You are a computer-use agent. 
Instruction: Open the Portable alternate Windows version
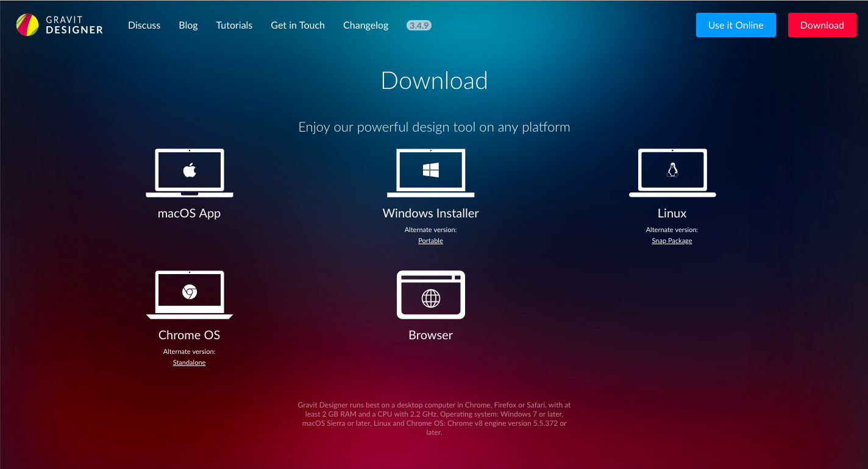(x=430, y=241)
